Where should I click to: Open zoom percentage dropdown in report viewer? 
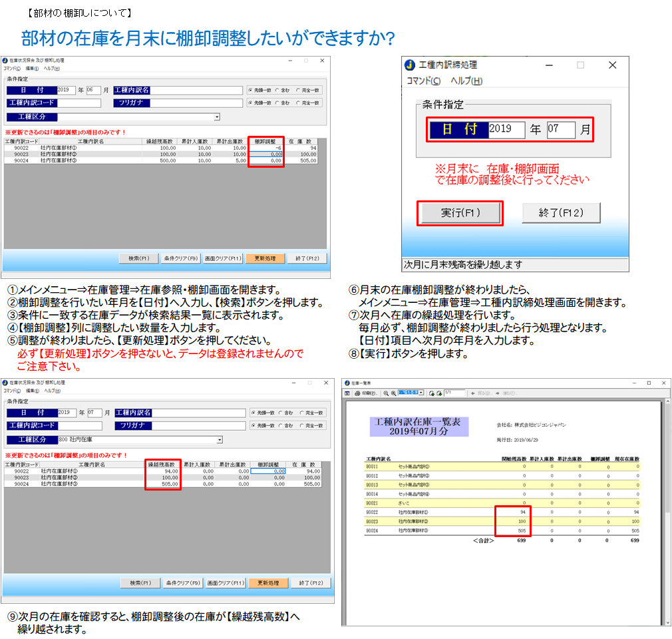(x=421, y=393)
